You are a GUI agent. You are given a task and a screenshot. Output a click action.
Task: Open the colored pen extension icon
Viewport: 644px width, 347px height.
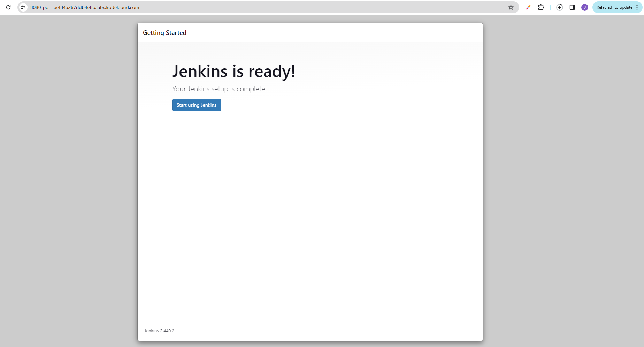point(528,7)
